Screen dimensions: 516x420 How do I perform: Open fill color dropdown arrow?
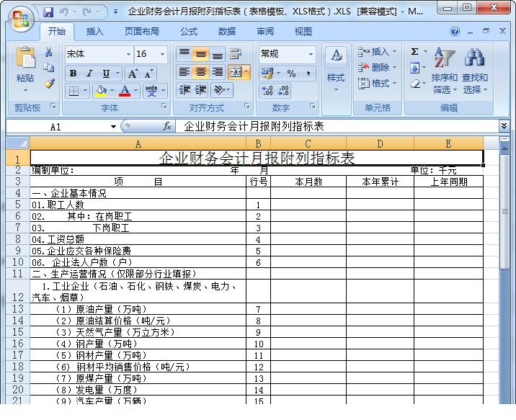coord(112,91)
